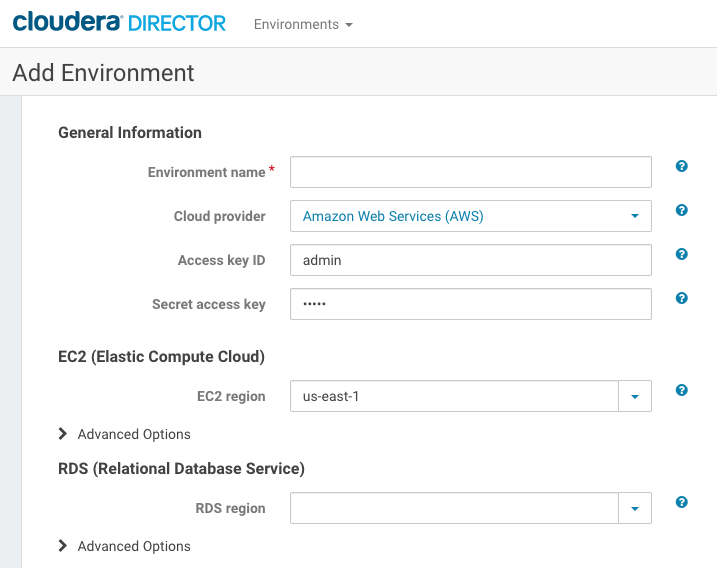Screen dimensions: 717x568
Task: Open the RDS region dropdown arrow
Action: click(x=635, y=508)
